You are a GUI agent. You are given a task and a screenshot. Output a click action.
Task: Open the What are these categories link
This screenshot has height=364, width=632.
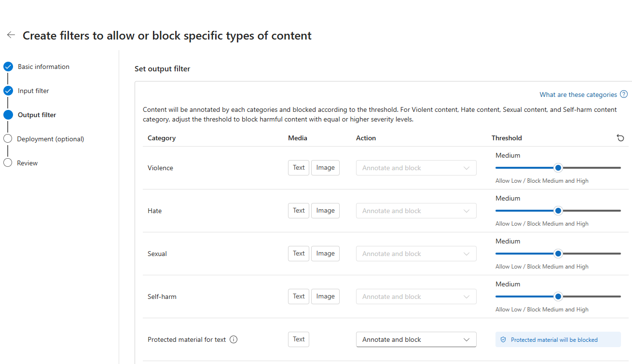coord(578,94)
